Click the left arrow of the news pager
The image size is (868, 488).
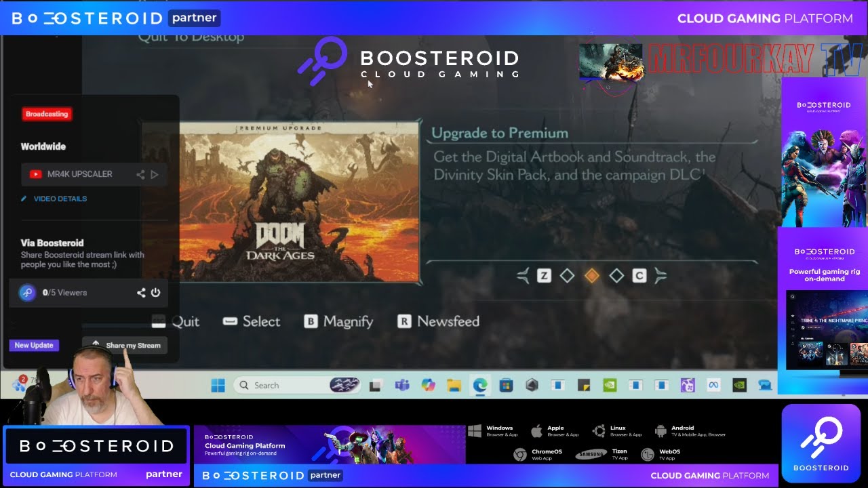(523, 276)
